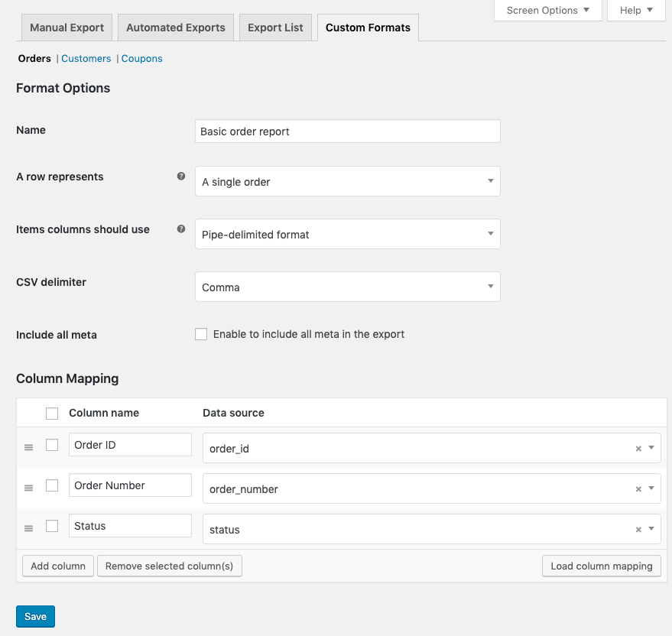Edit the format Name text field
The image size is (672, 636).
[x=347, y=131]
